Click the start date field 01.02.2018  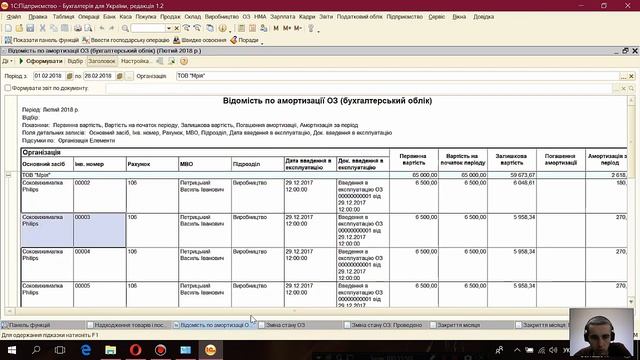coord(49,76)
